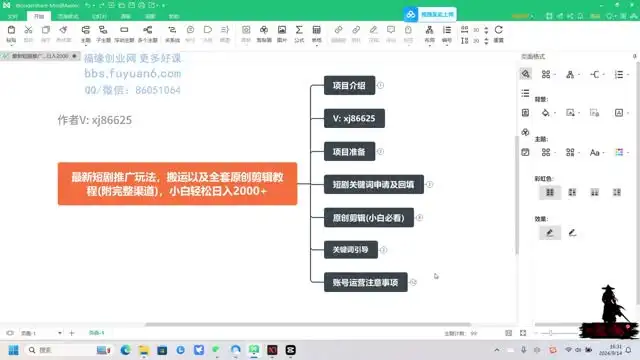Insert a Subtopic (子主题)
The height and width of the screenshot is (360, 640).
click(x=103, y=33)
